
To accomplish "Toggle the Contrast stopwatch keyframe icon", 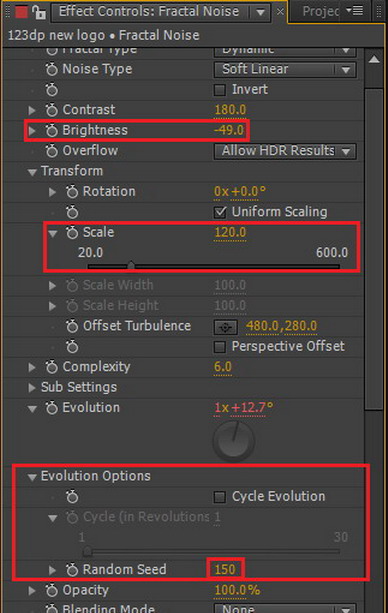I will point(51,110).
